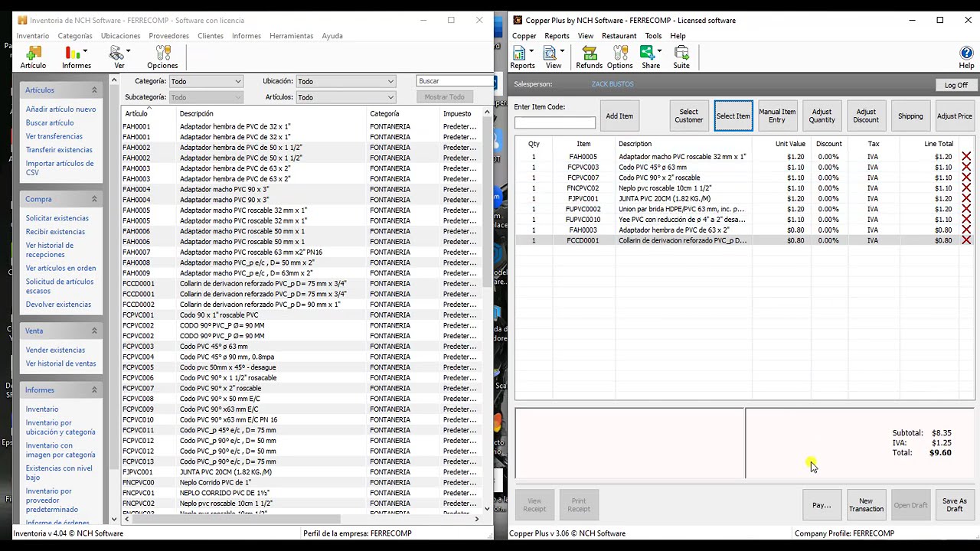
Task: Remove the FCPVC007 sale line via red X
Action: coord(966,178)
